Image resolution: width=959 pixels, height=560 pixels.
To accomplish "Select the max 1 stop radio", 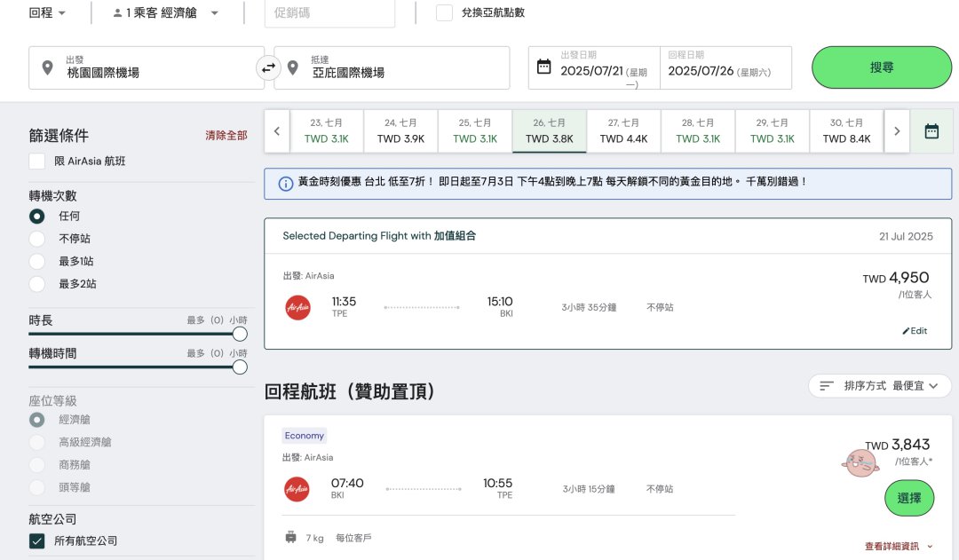I will pos(36,261).
